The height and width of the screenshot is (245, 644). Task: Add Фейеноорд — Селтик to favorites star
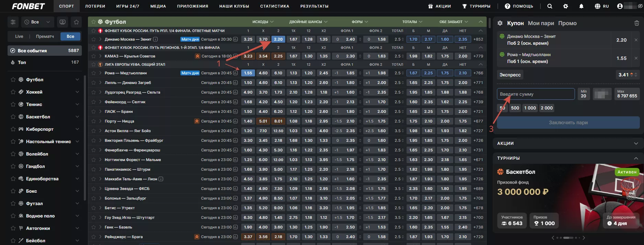pos(93,102)
